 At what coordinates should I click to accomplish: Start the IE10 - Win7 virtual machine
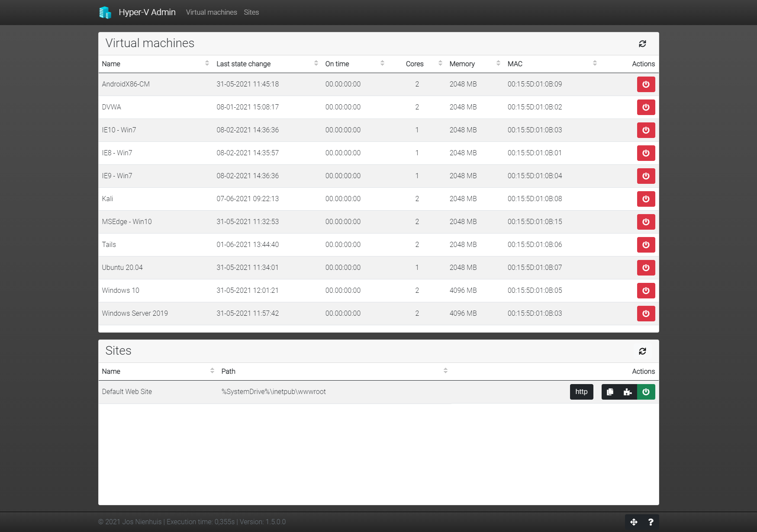646,130
